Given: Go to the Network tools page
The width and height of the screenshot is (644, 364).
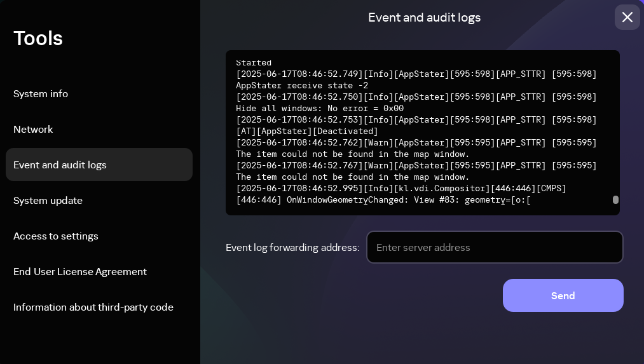Looking at the screenshot, I should point(33,130).
